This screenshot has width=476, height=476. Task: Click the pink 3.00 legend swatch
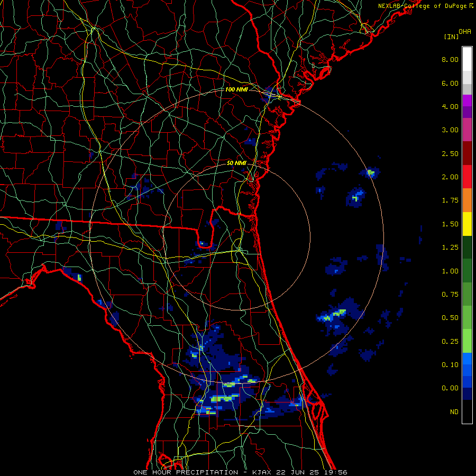pyautogui.click(x=467, y=130)
